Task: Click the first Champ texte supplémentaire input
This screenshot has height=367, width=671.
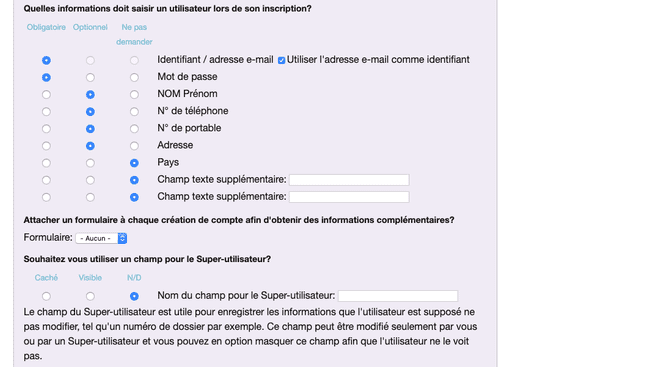Action: point(349,180)
